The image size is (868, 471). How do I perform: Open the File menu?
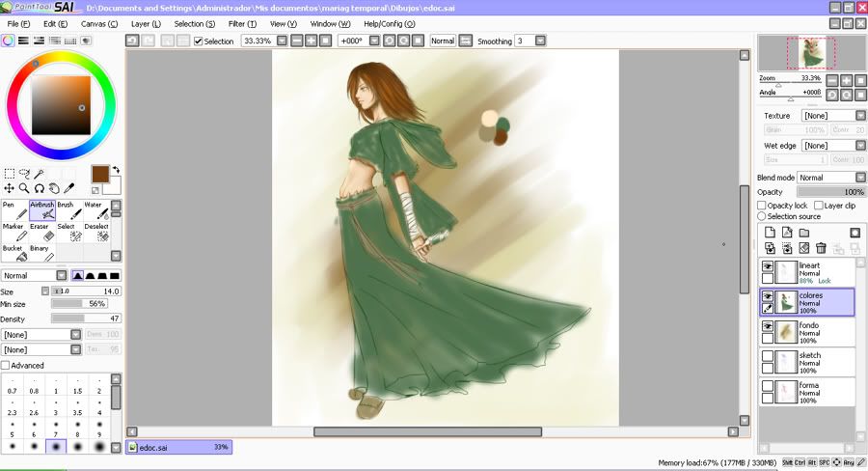[18, 24]
